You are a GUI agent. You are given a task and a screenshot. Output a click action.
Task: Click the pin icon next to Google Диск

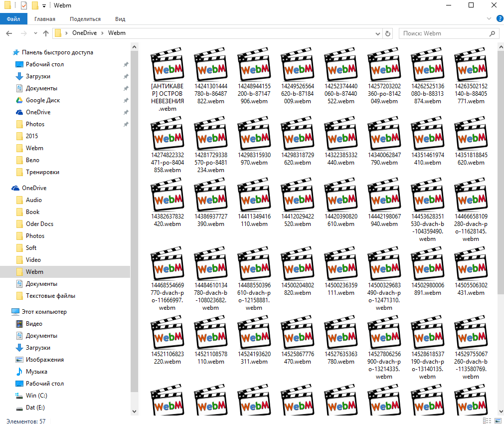(126, 100)
